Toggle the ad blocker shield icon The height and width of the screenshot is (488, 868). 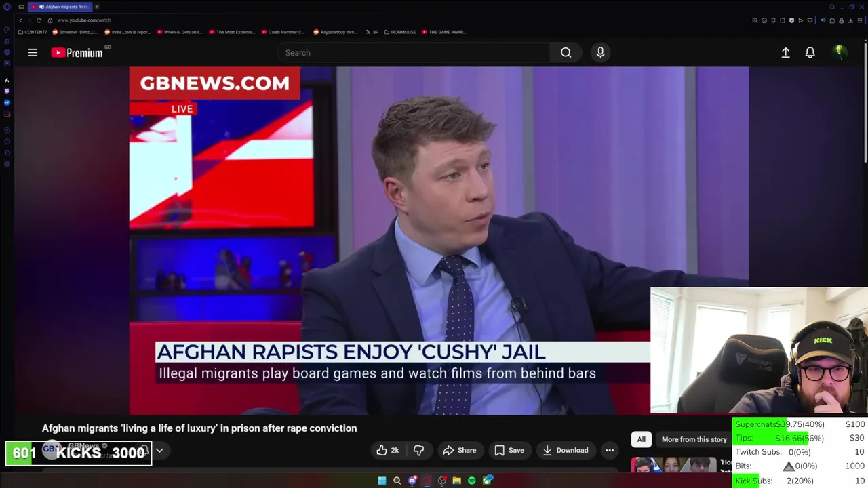791,20
